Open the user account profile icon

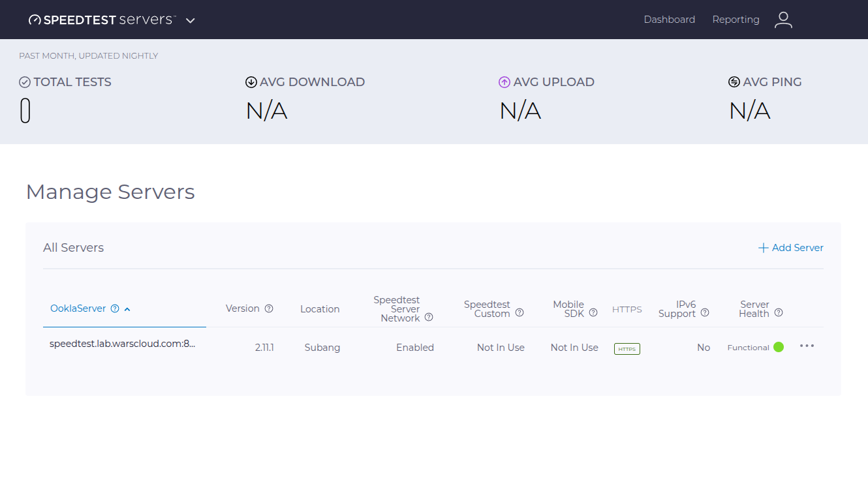783,20
